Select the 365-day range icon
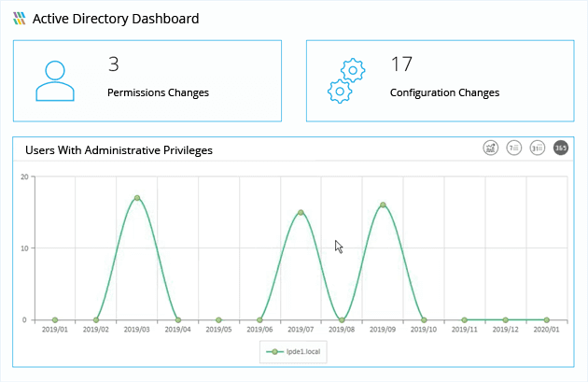This screenshot has height=382, width=588. pyautogui.click(x=561, y=148)
